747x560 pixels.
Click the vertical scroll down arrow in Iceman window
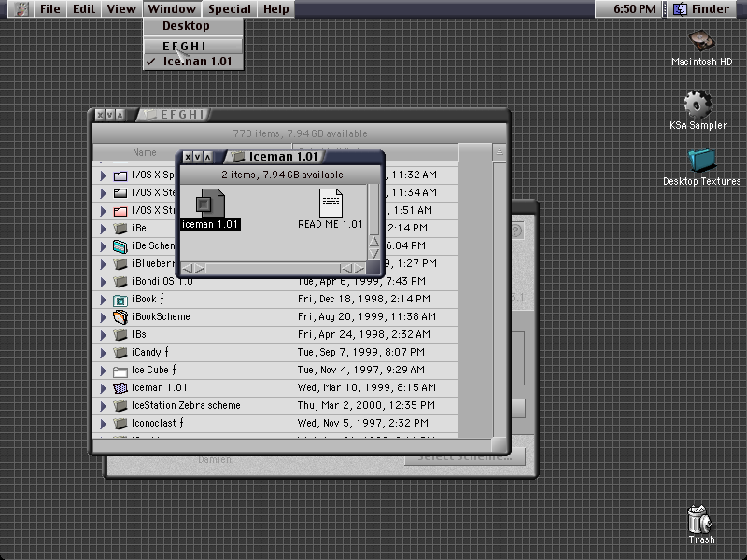point(374,253)
